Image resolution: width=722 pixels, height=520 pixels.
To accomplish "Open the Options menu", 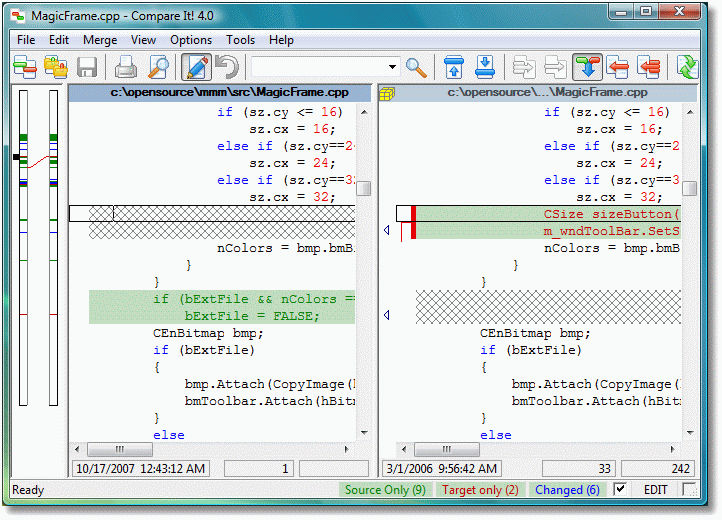I will pos(191,40).
